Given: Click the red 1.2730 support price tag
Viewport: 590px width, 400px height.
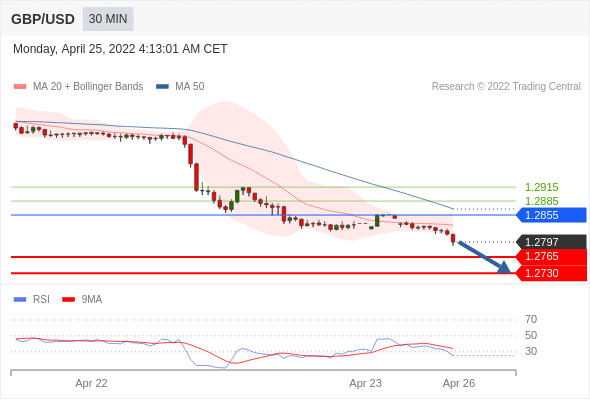Looking at the screenshot, I should (x=551, y=273).
